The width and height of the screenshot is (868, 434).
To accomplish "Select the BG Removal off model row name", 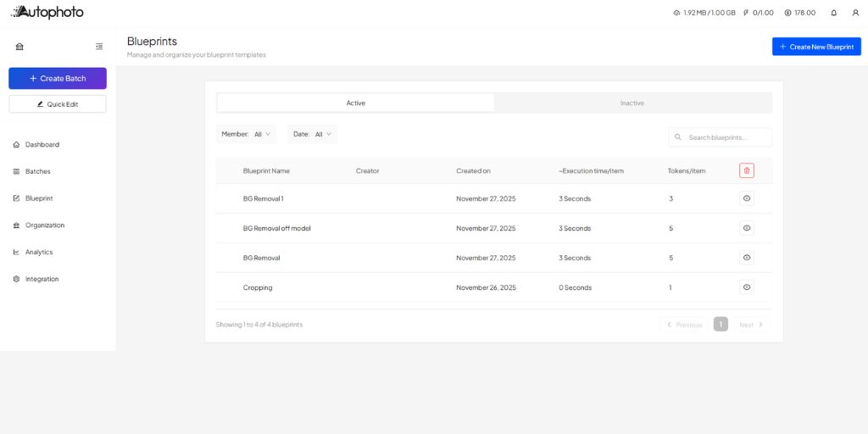I will click(277, 228).
